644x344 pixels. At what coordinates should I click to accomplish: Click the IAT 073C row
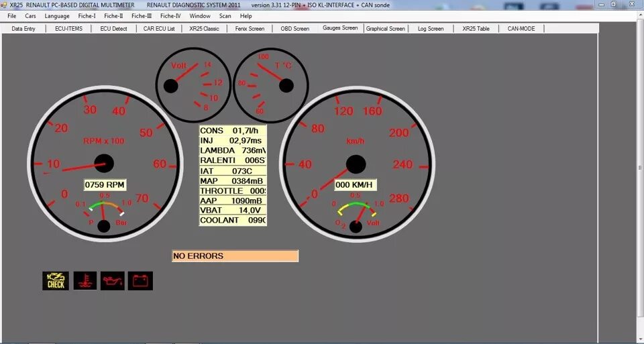pos(233,171)
